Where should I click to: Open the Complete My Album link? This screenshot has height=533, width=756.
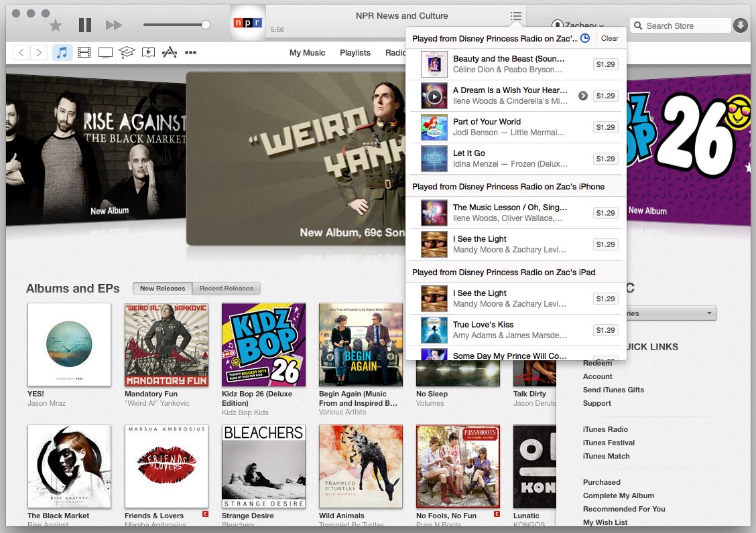pyautogui.click(x=618, y=496)
